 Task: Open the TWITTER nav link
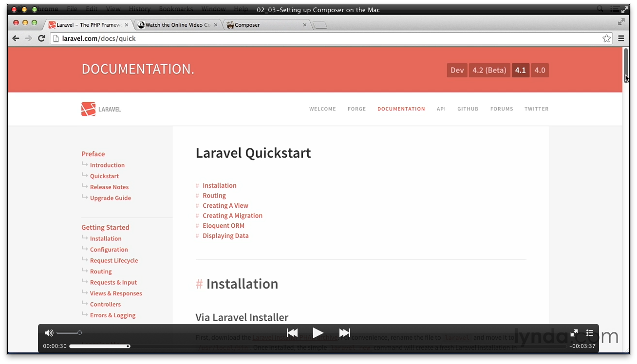pos(537,109)
